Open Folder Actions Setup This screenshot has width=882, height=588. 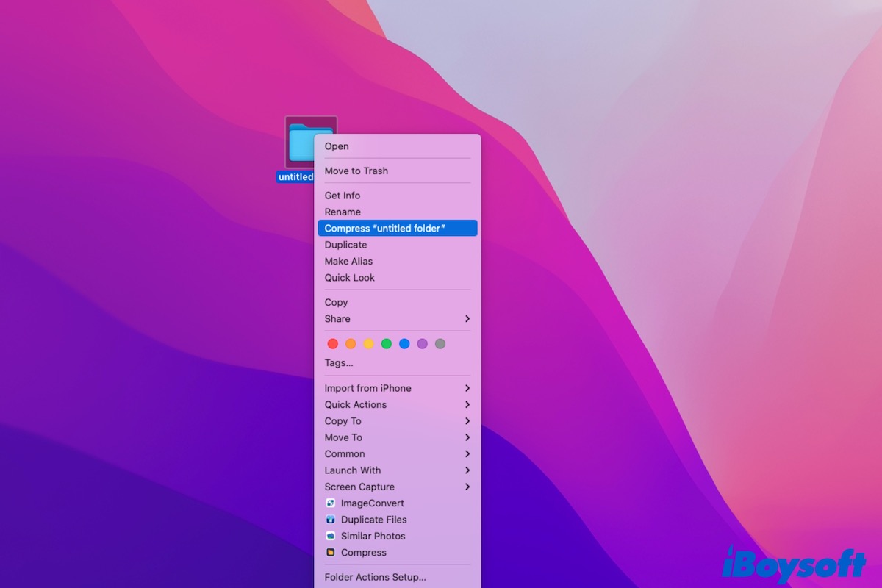point(374,577)
